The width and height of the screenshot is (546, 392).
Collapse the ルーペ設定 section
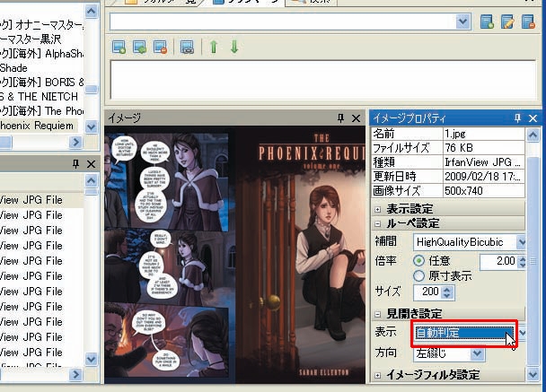[377, 223]
